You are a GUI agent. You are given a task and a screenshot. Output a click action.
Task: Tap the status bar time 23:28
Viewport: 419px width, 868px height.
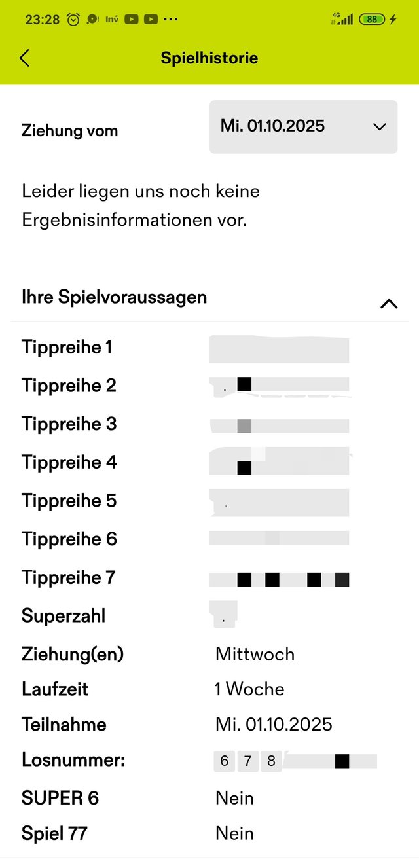(x=43, y=20)
